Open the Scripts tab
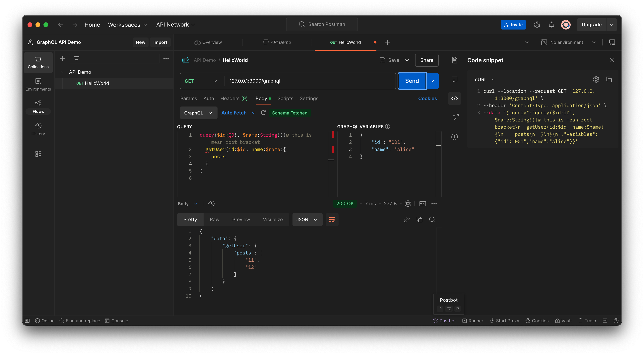 point(285,99)
